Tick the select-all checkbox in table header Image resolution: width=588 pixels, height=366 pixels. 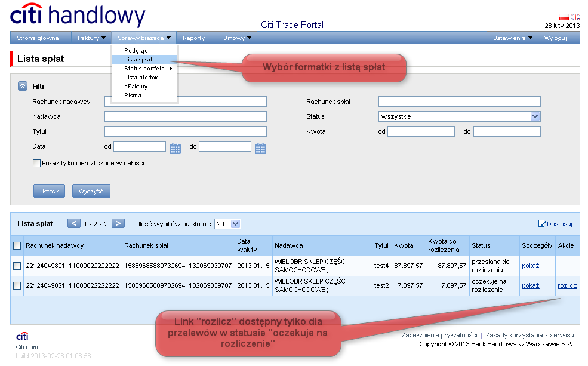tap(17, 245)
